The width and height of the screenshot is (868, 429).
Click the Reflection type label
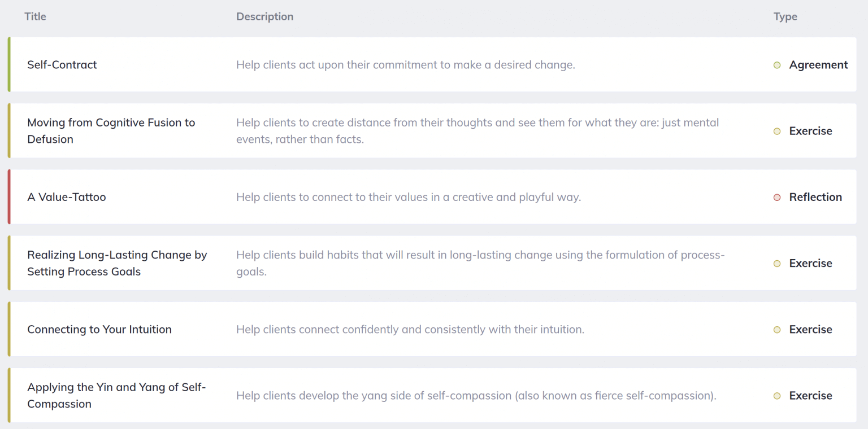(x=815, y=197)
